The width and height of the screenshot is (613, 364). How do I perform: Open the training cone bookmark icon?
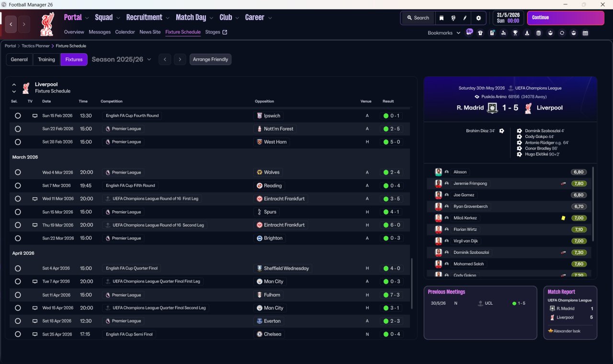527,33
